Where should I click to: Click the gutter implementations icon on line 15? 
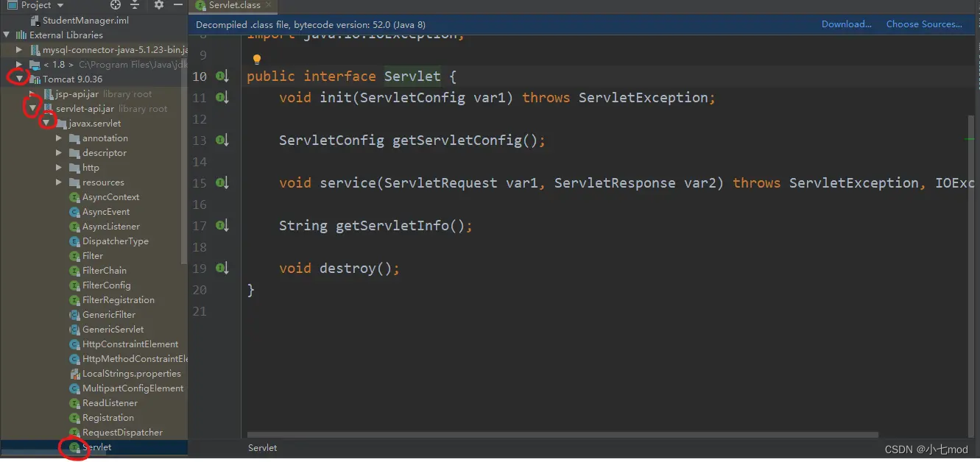pos(222,183)
